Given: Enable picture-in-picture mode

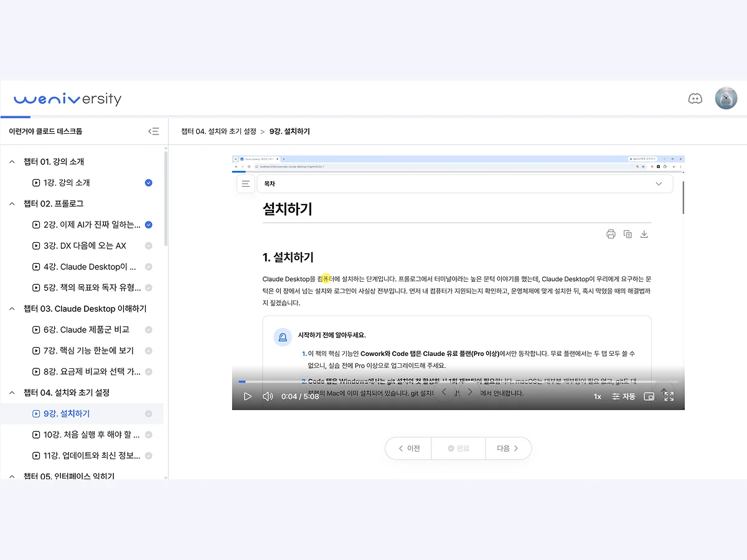Looking at the screenshot, I should [649, 396].
